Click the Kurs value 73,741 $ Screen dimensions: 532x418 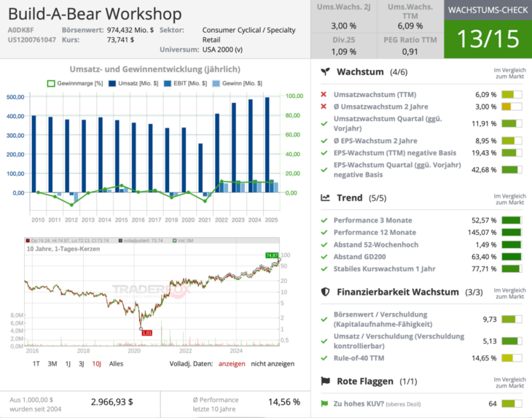pyautogui.click(x=120, y=39)
